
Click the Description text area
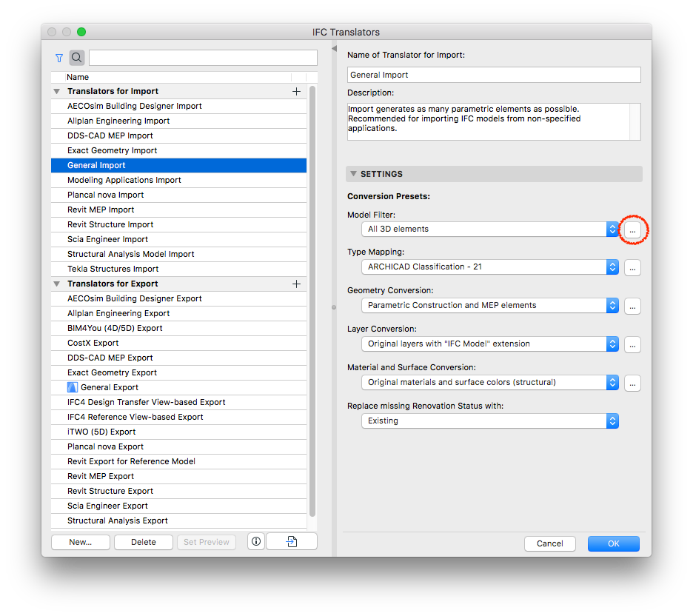(494, 121)
